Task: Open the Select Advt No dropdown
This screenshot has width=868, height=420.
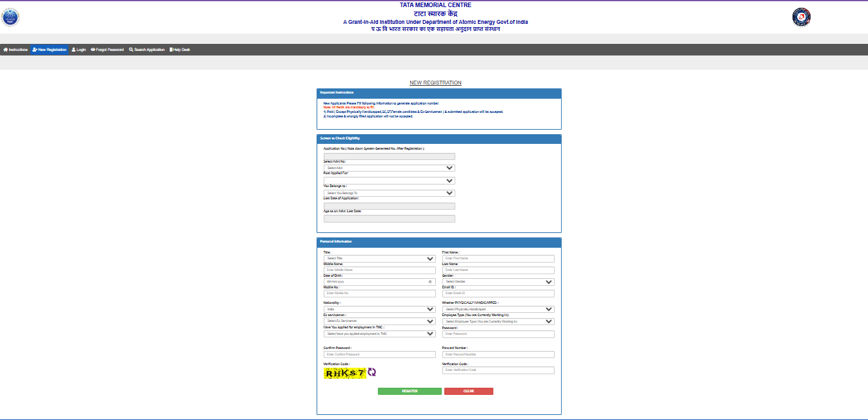Action: pyautogui.click(x=389, y=167)
